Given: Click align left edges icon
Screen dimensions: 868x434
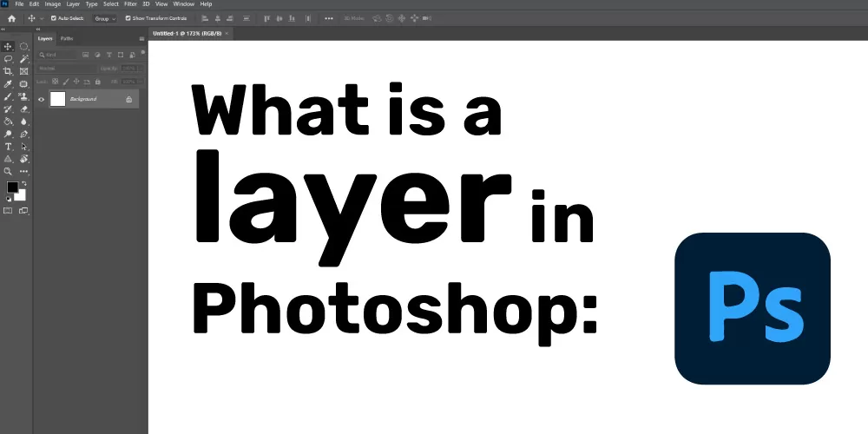Looking at the screenshot, I should click(x=204, y=18).
